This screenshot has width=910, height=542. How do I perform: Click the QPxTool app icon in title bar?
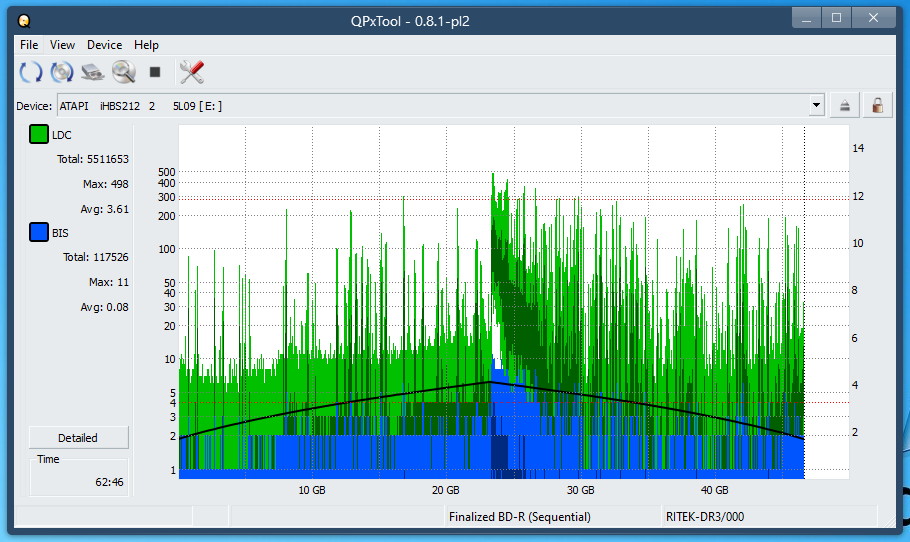pyautogui.click(x=24, y=20)
